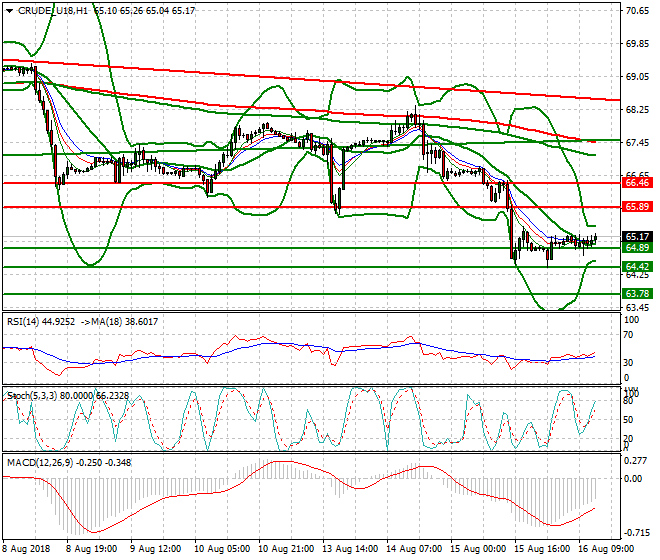Click the 67.45 price scale value

[637, 143]
